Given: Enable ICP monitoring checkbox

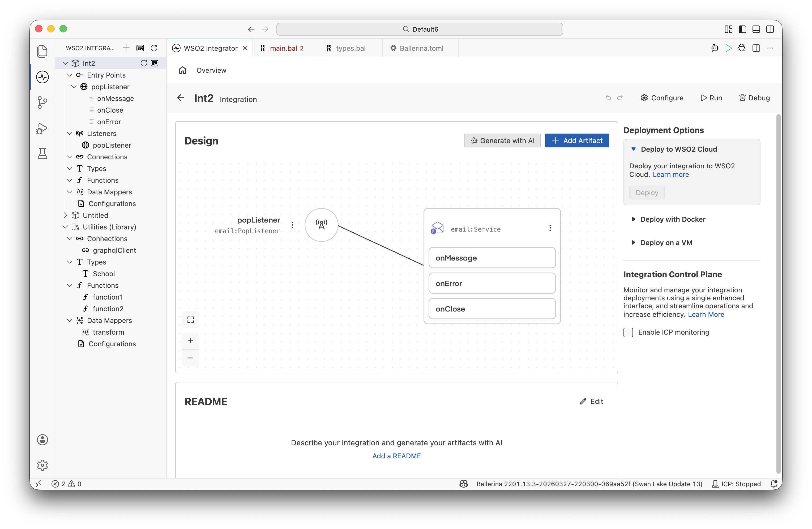Looking at the screenshot, I should 628,332.
